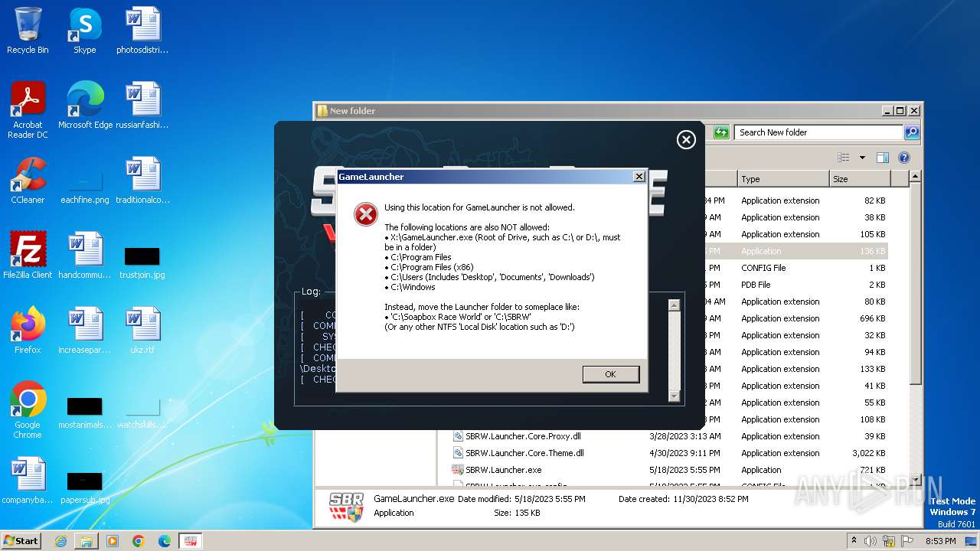Change view using the Explorer views icon

click(844, 158)
